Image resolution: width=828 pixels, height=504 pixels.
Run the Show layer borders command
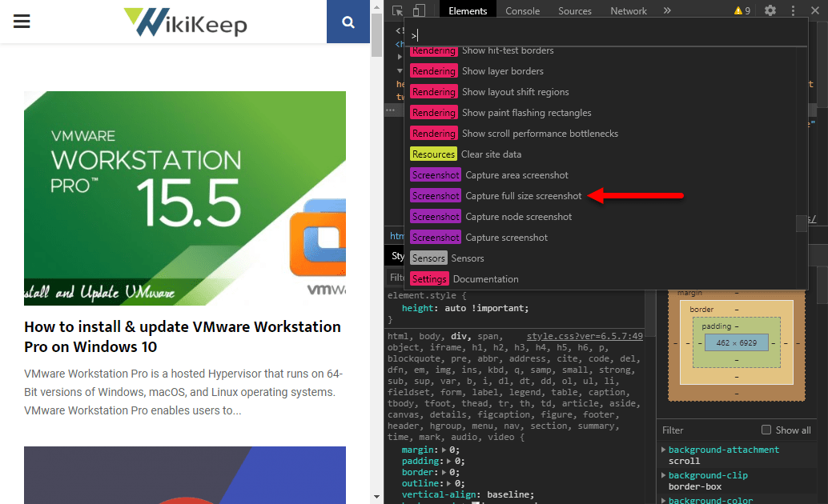(606, 70)
